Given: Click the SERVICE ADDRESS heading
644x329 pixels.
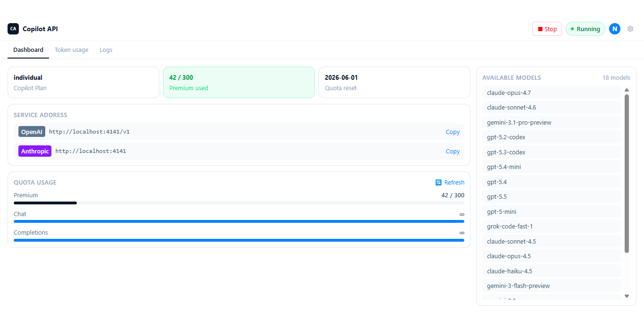Looking at the screenshot, I should [x=41, y=115].
